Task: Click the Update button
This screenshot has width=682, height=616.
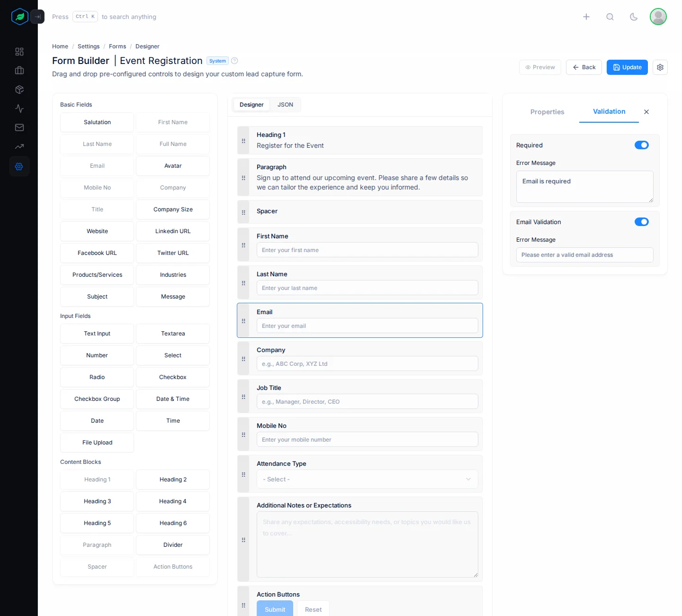Action: 627,67
